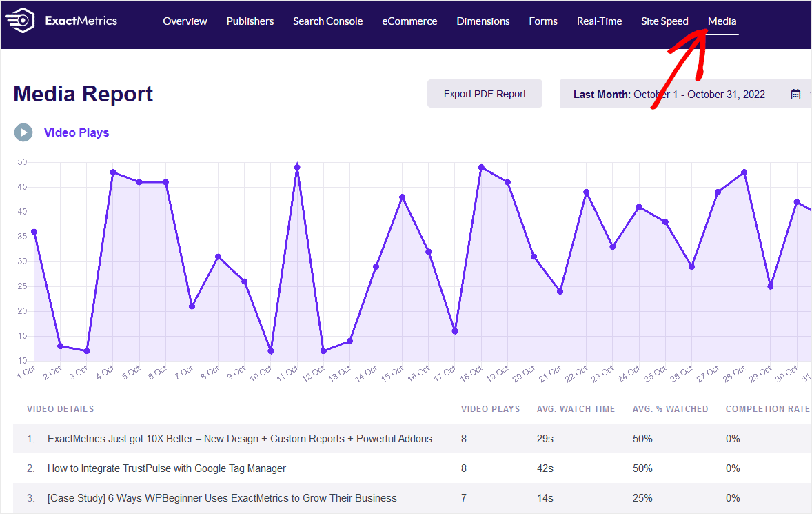Image resolution: width=812 pixels, height=514 pixels.
Task: Switch to the Publishers tab
Action: [250, 21]
